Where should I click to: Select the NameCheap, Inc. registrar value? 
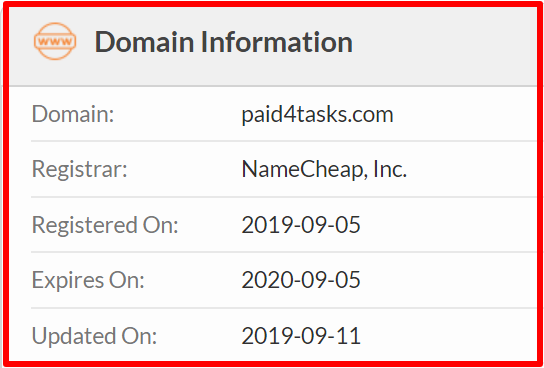tap(324, 170)
